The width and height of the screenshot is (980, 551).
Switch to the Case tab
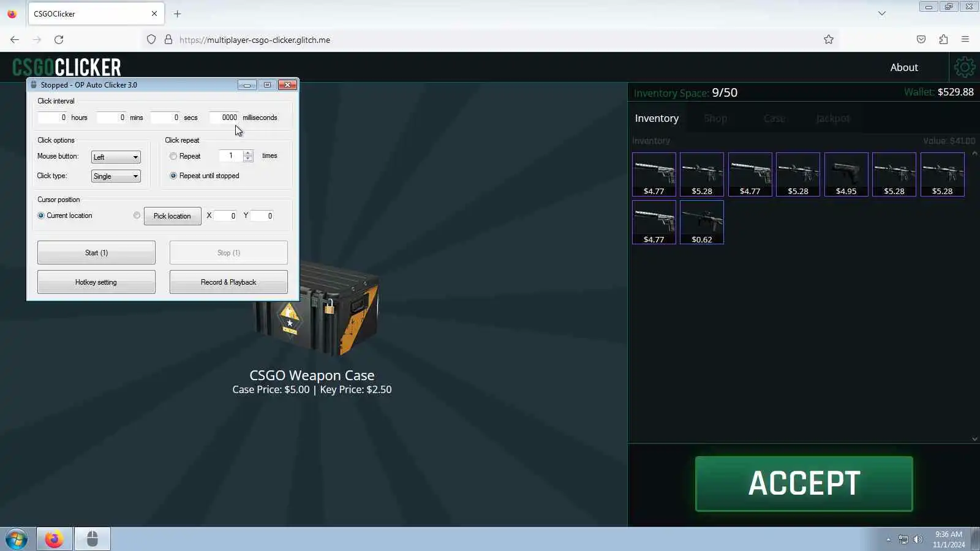coord(774,119)
